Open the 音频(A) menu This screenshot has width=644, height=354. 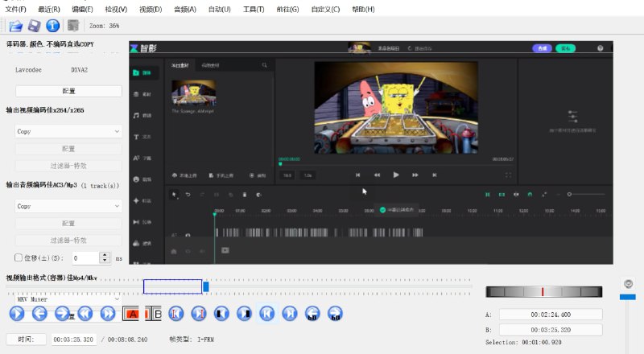[x=185, y=9]
